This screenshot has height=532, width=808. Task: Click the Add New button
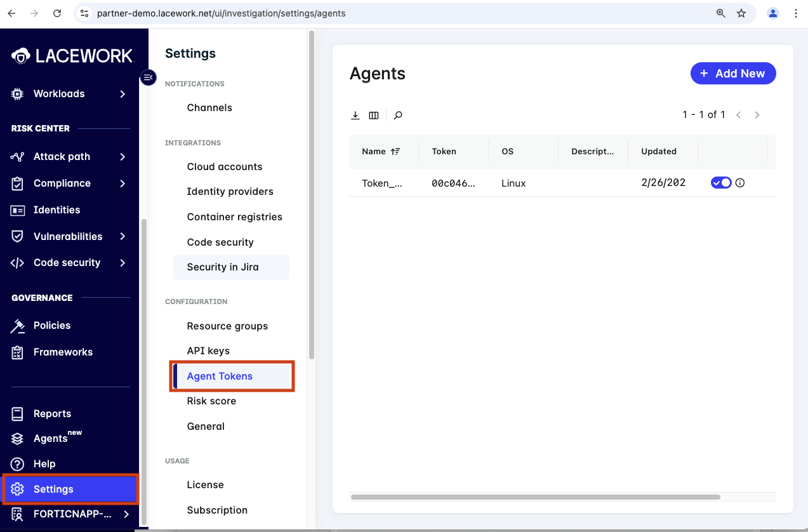click(x=733, y=74)
